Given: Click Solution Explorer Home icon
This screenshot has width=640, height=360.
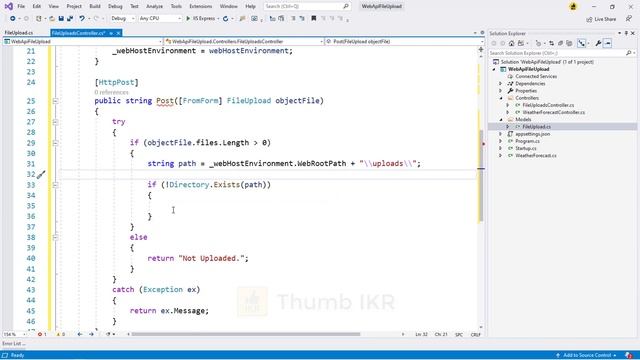Looking at the screenshot, I should pos(511,43).
